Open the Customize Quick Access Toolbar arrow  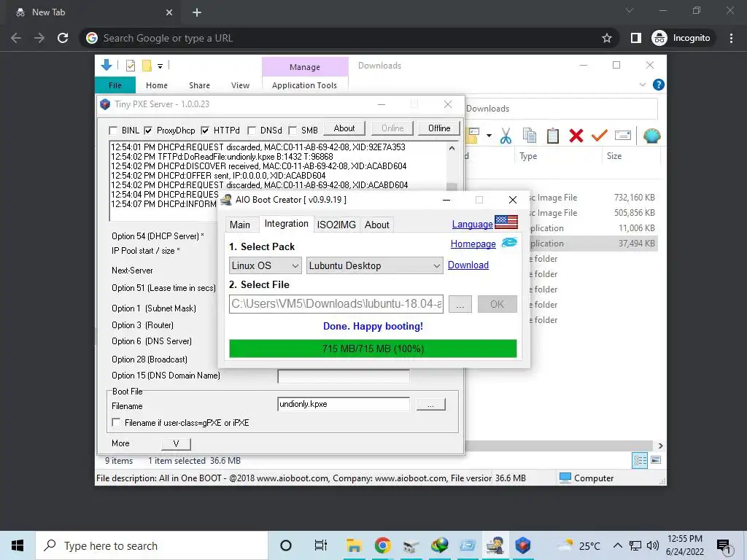click(160, 66)
